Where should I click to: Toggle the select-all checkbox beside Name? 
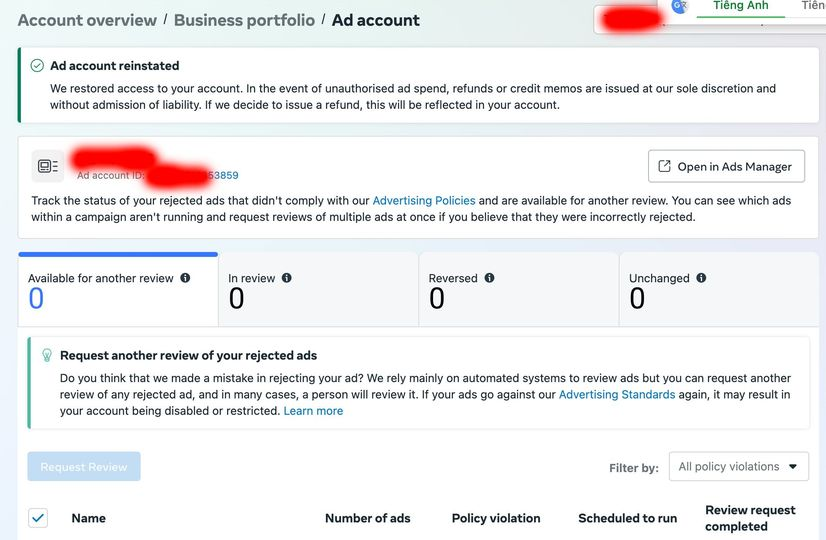click(x=38, y=518)
